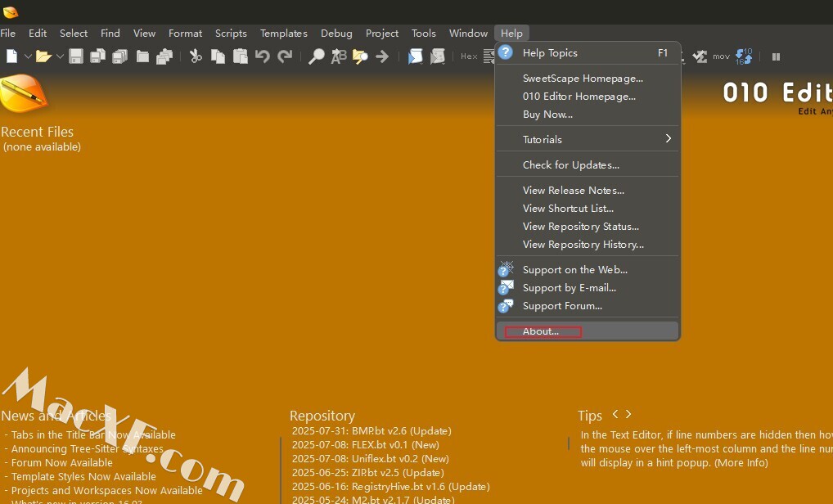Select 010 Editor Homepage menu entry
The height and width of the screenshot is (504, 833).
click(588, 96)
